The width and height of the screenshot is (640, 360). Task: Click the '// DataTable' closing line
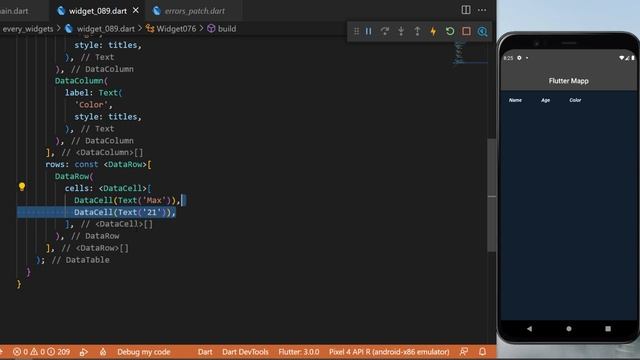pos(73,260)
